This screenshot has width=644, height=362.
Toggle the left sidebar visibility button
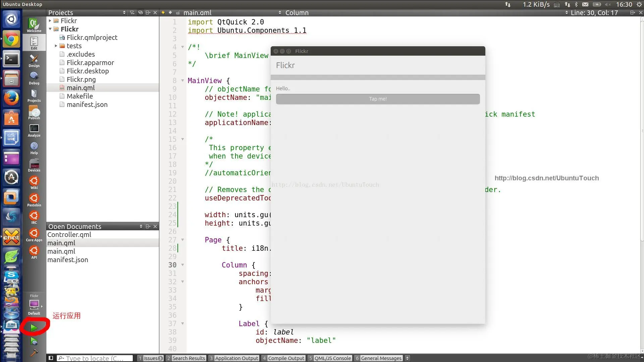click(x=51, y=358)
